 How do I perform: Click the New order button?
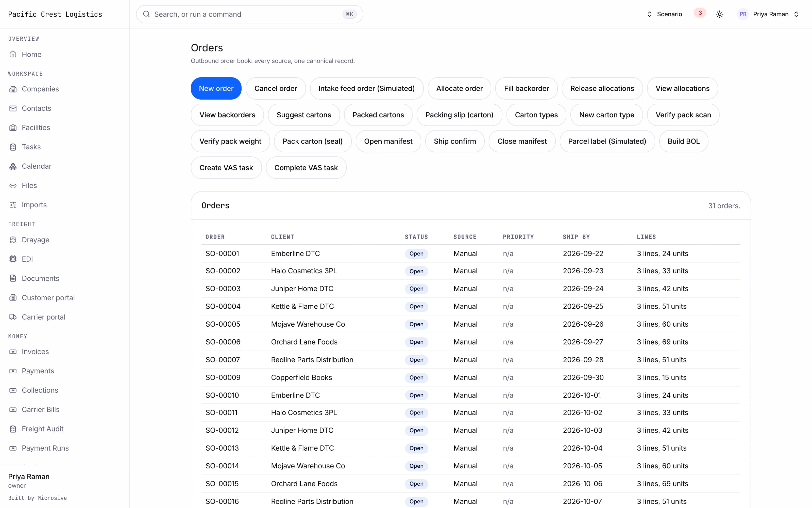click(x=216, y=88)
